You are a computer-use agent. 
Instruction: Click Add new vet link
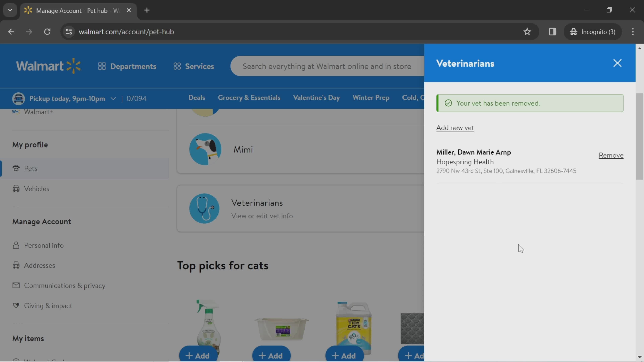tap(455, 127)
